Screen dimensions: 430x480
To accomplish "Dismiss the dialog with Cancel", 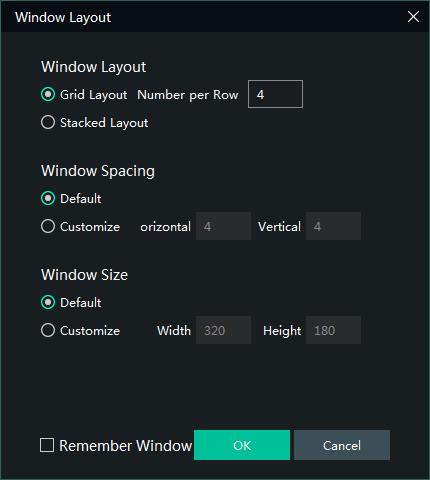I will click(x=342, y=445).
